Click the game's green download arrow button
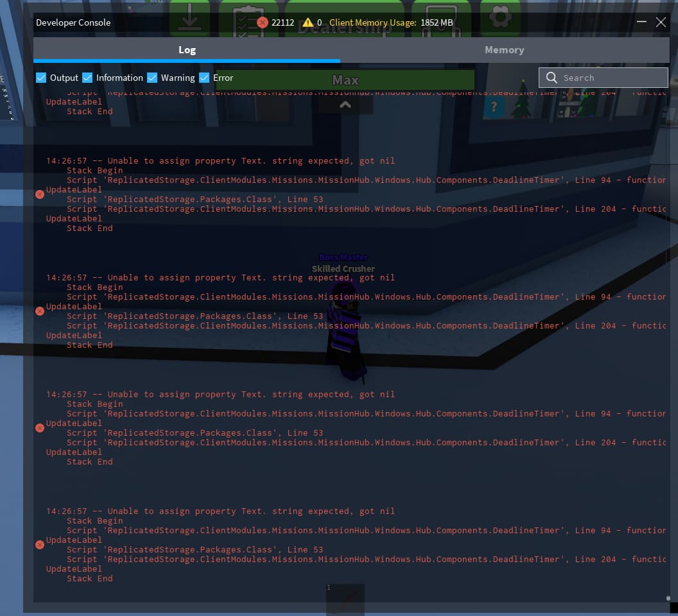This screenshot has width=678, height=616. point(189,17)
